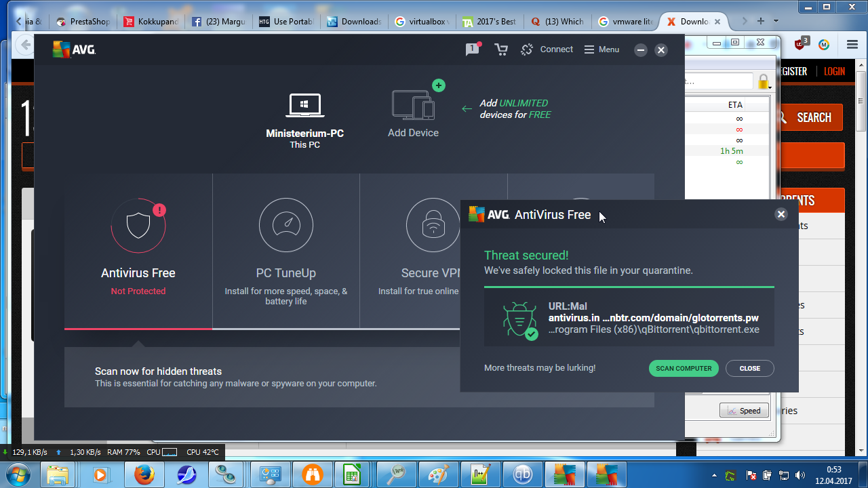Click the green plus badge on Add Device
The height and width of the screenshot is (488, 868).
439,85
